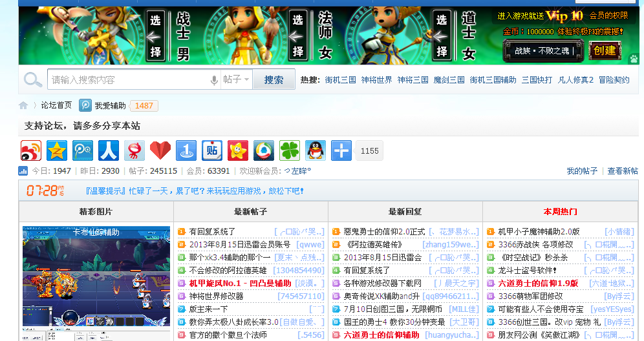Open reply 各种游戏修改器下载网
The image size is (644, 341).
[x=382, y=284]
